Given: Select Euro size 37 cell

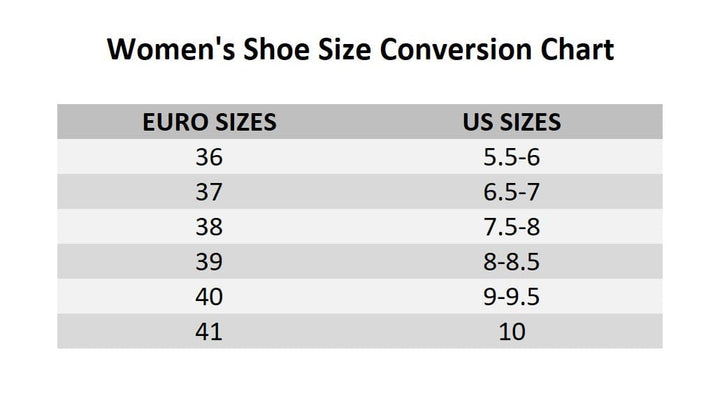Looking at the screenshot, I should pyautogui.click(x=209, y=192).
